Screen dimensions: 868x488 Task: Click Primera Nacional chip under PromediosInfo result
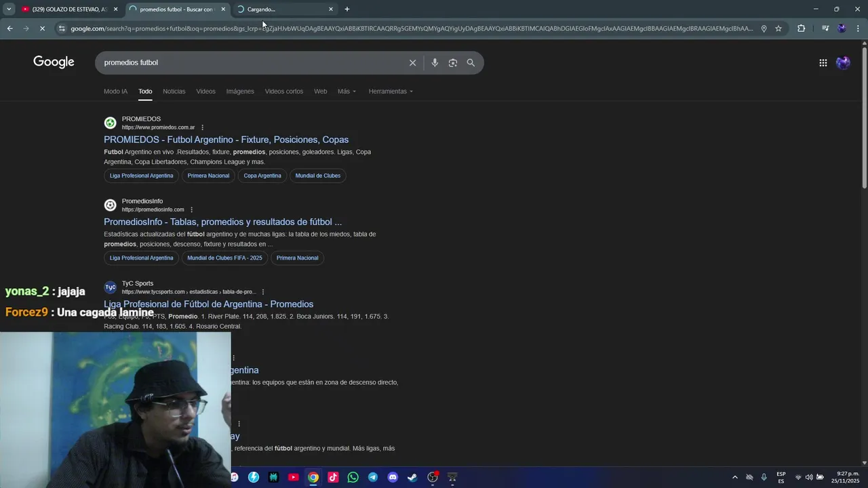tap(297, 258)
